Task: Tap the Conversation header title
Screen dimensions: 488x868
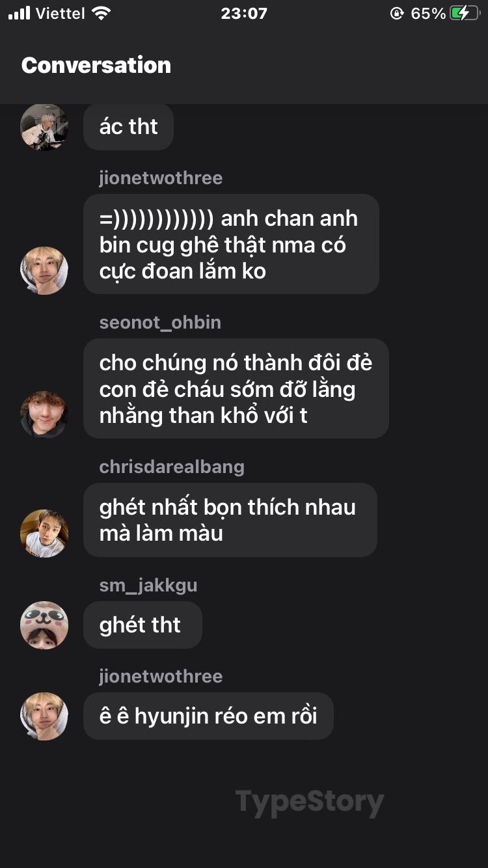Action: click(96, 65)
